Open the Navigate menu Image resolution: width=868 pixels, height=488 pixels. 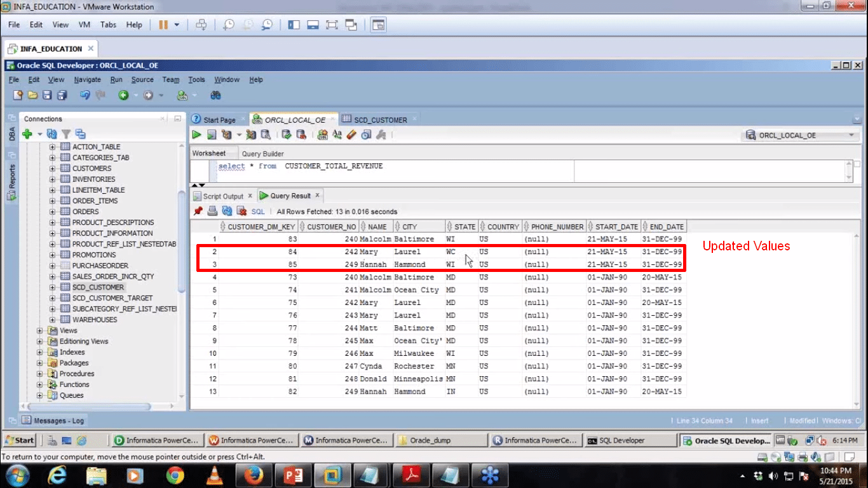click(87, 79)
